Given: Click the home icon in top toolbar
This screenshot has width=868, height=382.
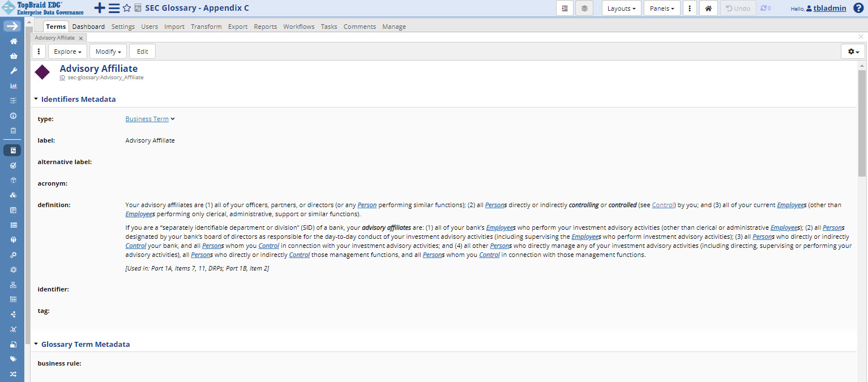Looking at the screenshot, I should (708, 8).
